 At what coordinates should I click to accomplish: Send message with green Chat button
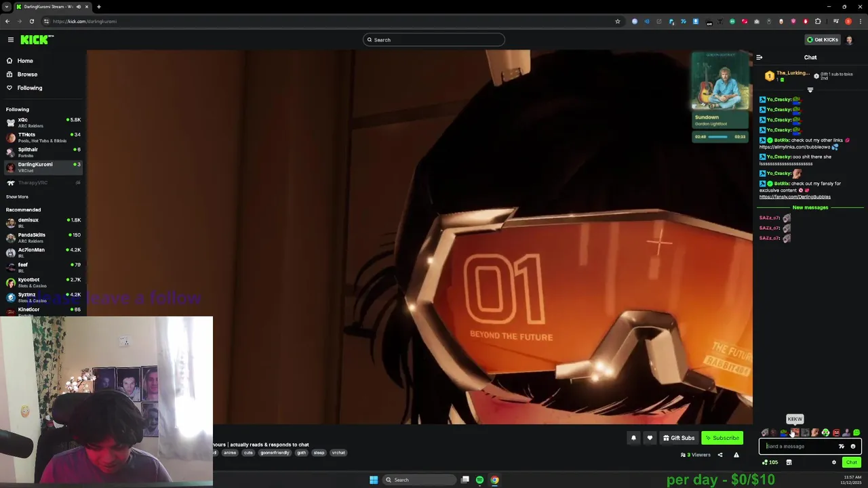click(852, 462)
